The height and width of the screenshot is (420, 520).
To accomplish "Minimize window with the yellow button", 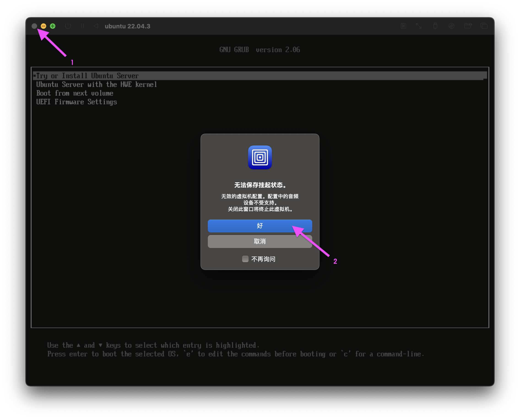I will 43,26.
